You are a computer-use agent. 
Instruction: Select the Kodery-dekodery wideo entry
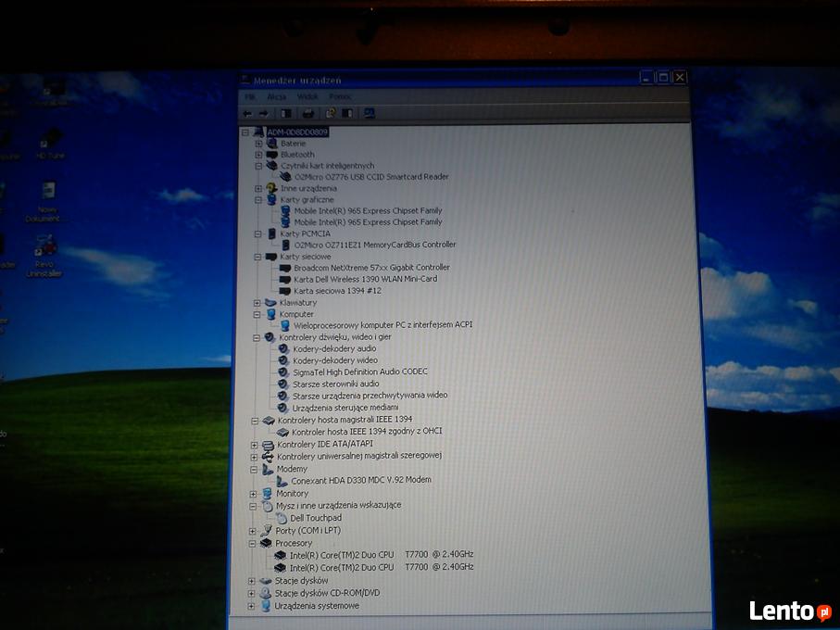click(335, 360)
